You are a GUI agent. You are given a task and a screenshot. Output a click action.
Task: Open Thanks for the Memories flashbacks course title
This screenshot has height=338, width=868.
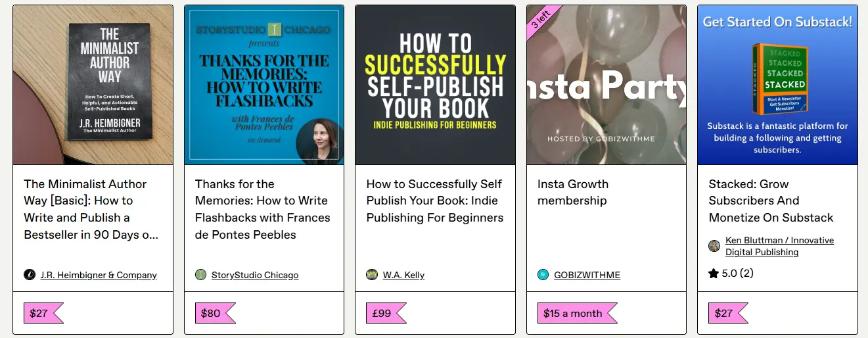point(263,209)
